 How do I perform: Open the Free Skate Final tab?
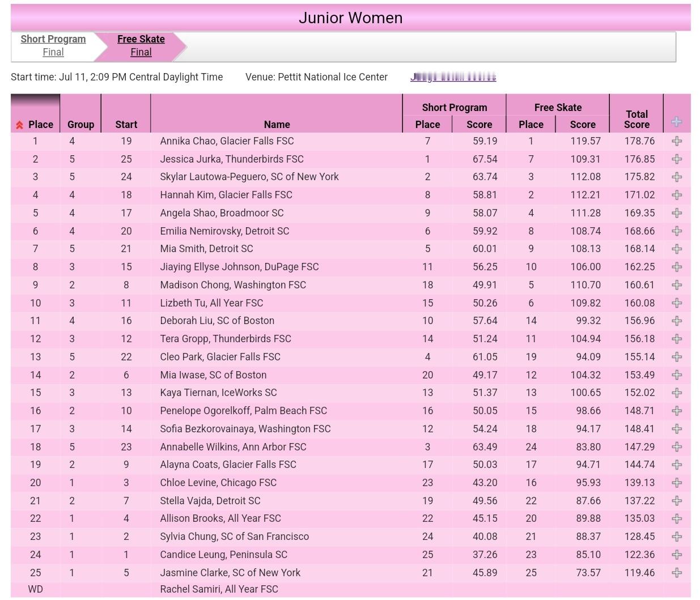141,46
